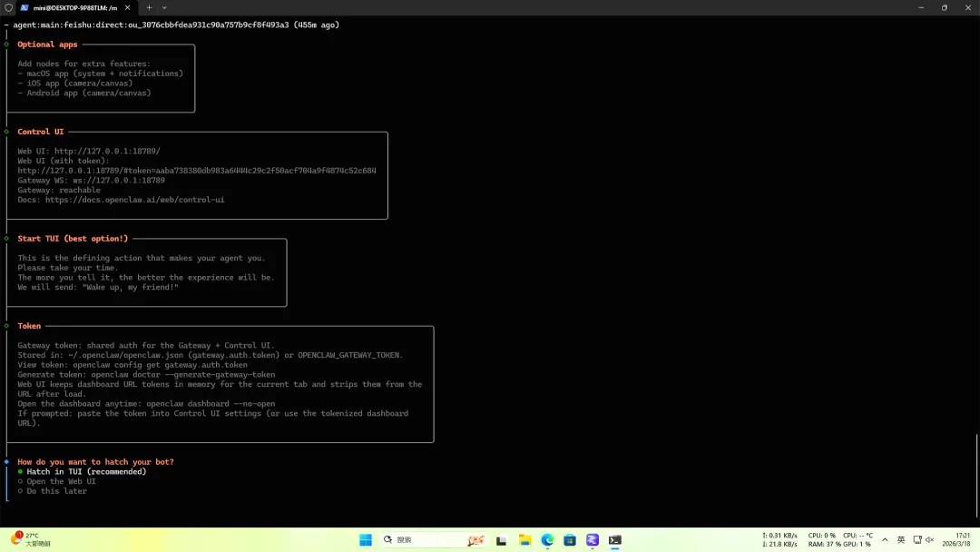Click the macOS app (system + notifications) line
The width and height of the screenshot is (980, 552).
(101, 74)
